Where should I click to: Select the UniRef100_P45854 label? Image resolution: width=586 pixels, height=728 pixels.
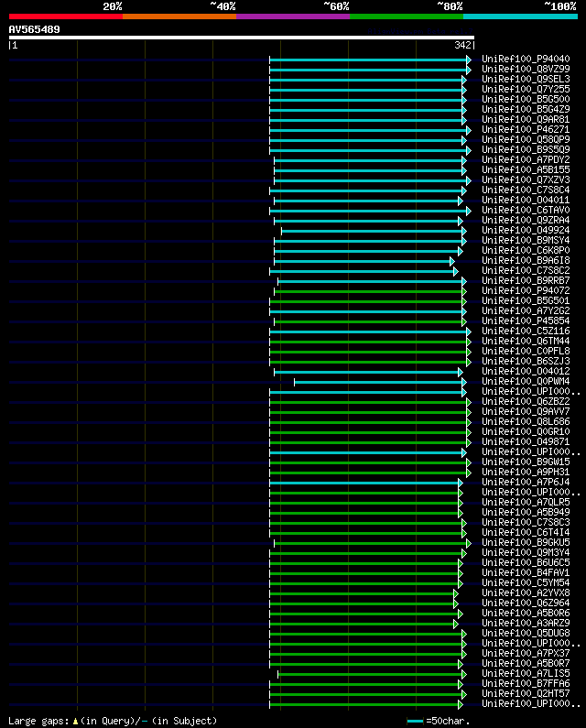point(526,321)
